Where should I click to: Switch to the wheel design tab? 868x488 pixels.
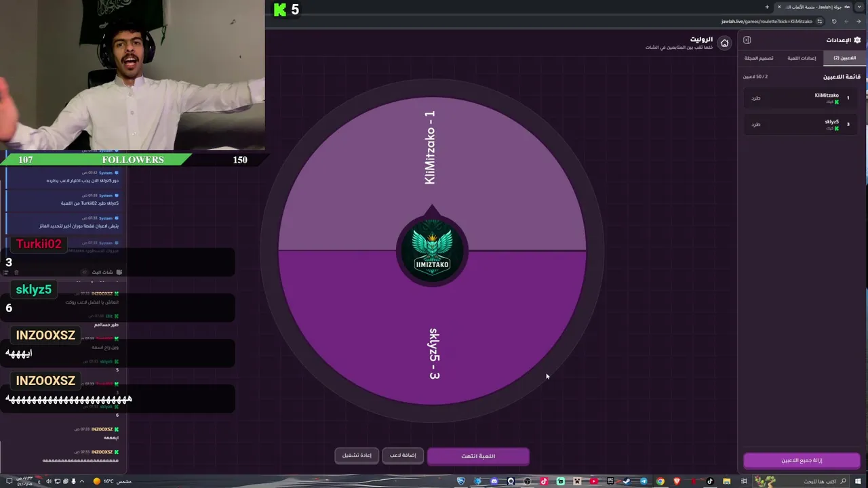click(759, 58)
